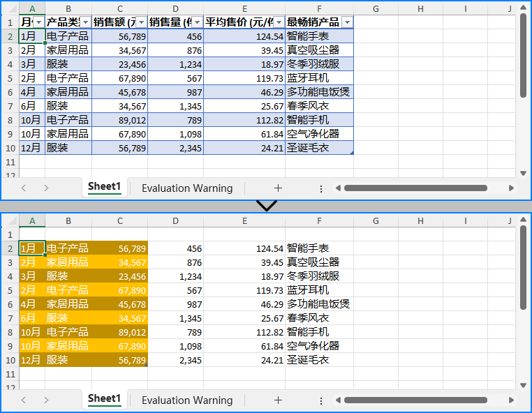
Task: Select cell 23,456 in bottom window
Action: click(120, 276)
